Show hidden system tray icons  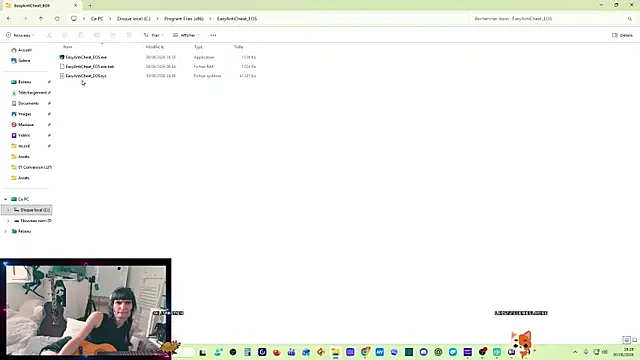[x=575, y=352]
